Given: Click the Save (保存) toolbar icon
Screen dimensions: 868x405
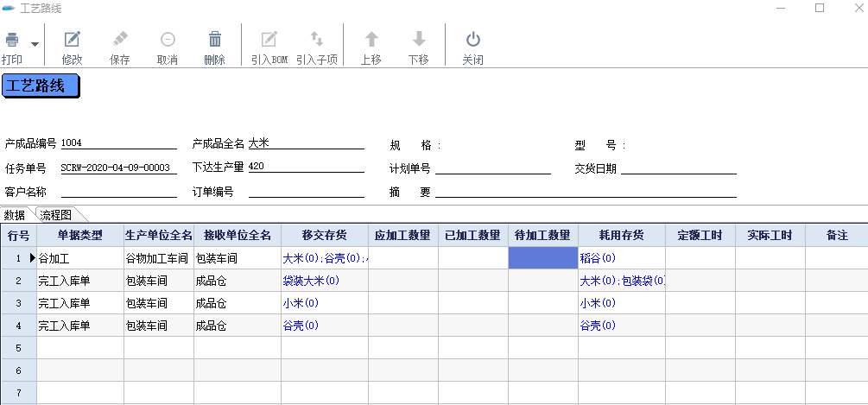Looking at the screenshot, I should 120,40.
